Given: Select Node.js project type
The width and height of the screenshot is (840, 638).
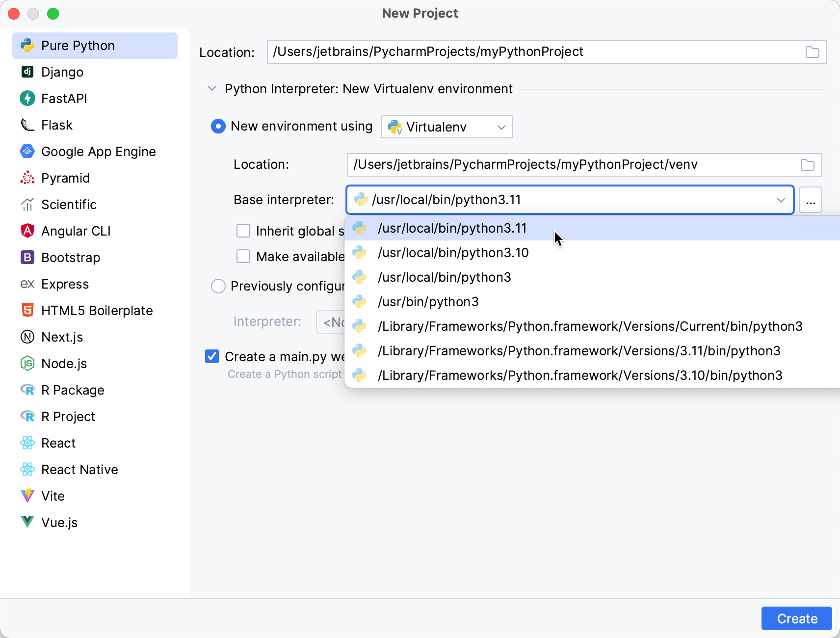Looking at the screenshot, I should pyautogui.click(x=95, y=364).
